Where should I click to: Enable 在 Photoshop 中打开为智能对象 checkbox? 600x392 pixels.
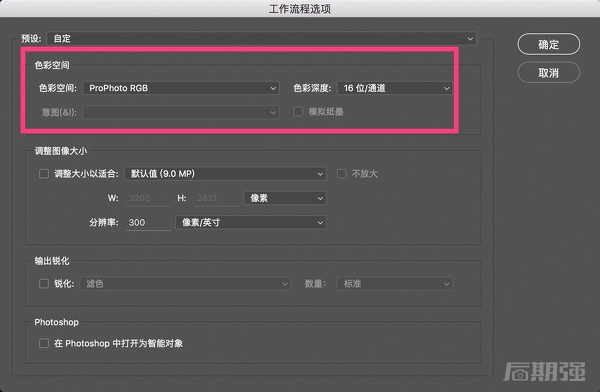(44, 343)
